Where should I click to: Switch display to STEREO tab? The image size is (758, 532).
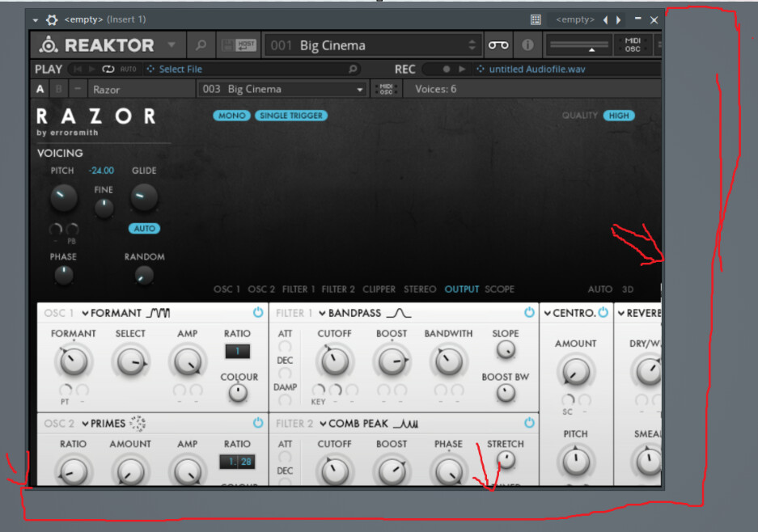(x=420, y=289)
